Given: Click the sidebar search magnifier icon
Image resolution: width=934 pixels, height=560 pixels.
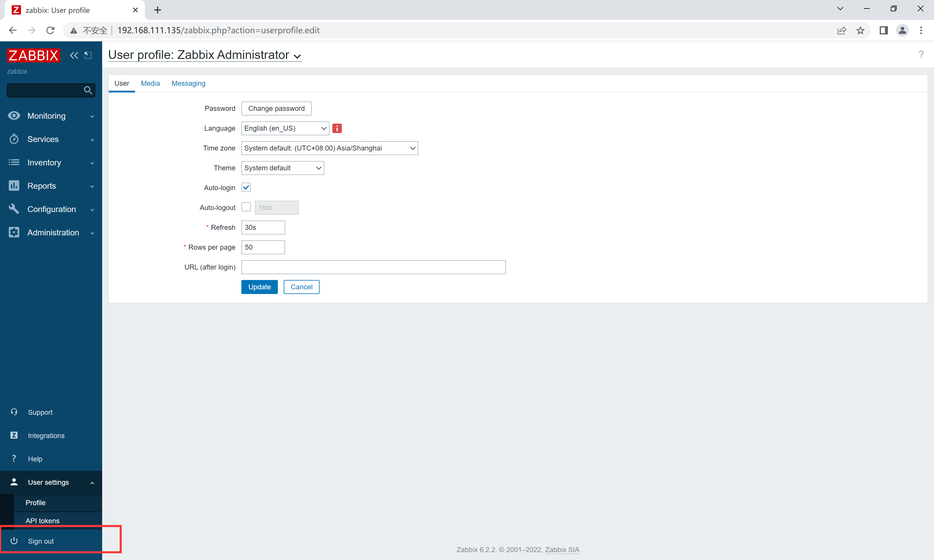Looking at the screenshot, I should [88, 90].
